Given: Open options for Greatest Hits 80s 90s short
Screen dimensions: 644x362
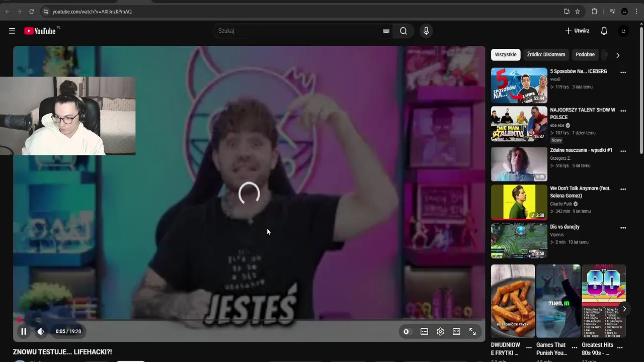Looking at the screenshot, I should (x=620, y=347).
